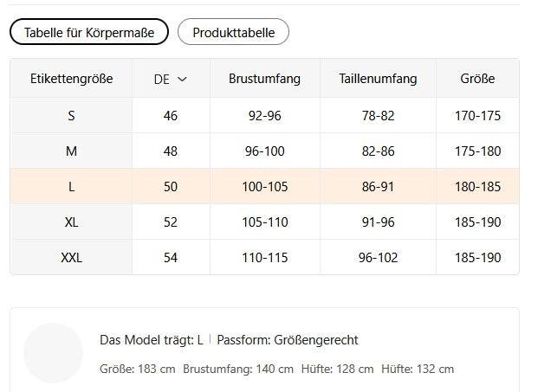Select the size S row
The width and height of the screenshot is (544, 392).
71,115
